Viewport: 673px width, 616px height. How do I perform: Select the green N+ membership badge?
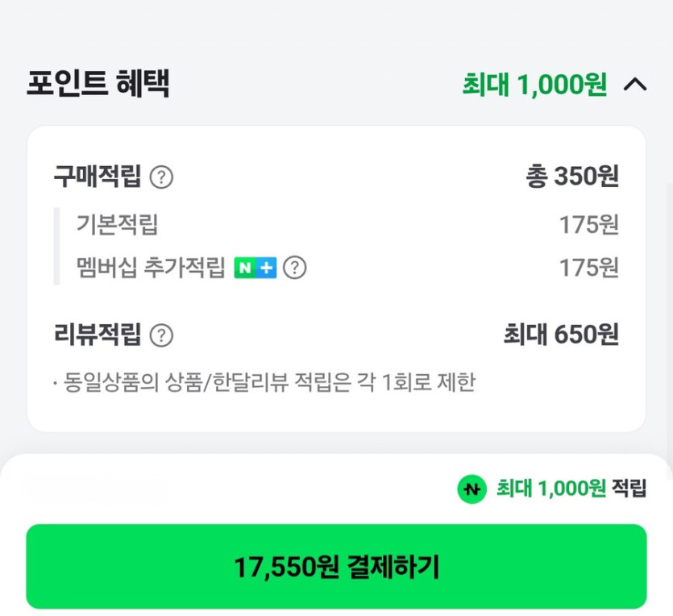point(257,268)
